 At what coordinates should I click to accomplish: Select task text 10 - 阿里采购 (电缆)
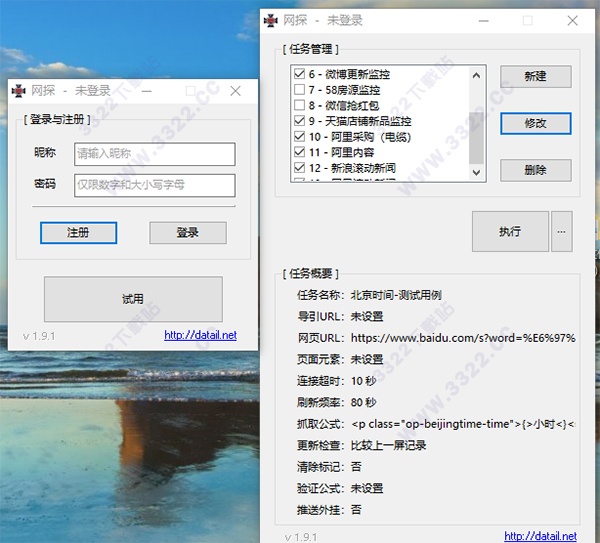point(360,137)
